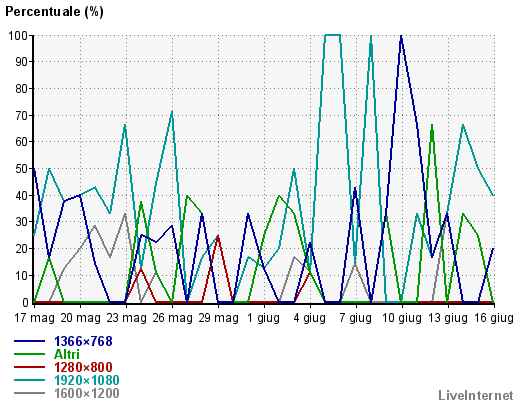The image size is (520, 405).
Task: Click the 7 giug date label
Action: (x=355, y=318)
